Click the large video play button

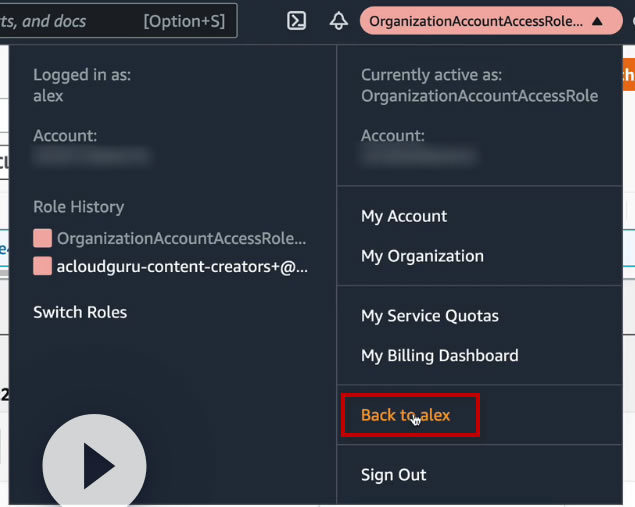point(95,465)
